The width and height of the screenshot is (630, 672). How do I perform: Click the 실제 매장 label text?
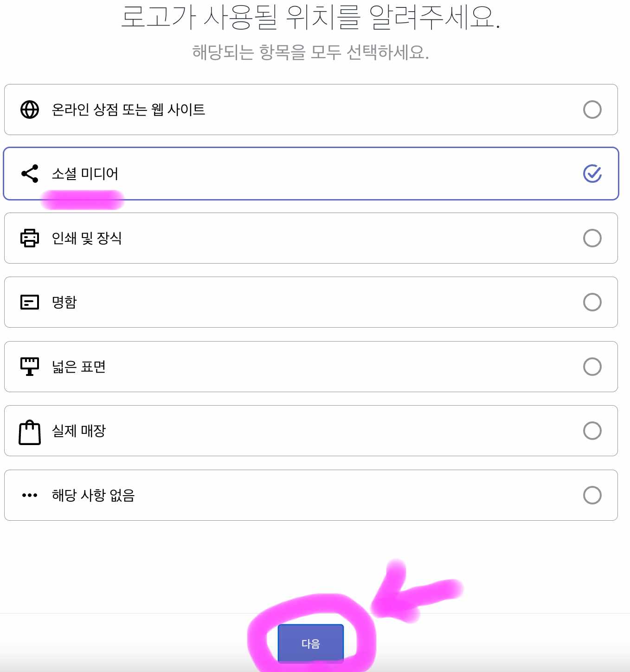78,431
